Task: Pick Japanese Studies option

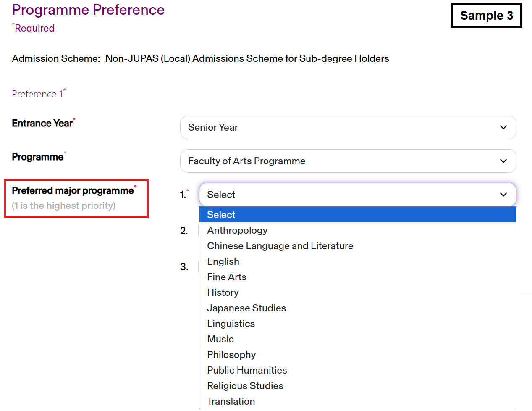Action: click(x=246, y=308)
